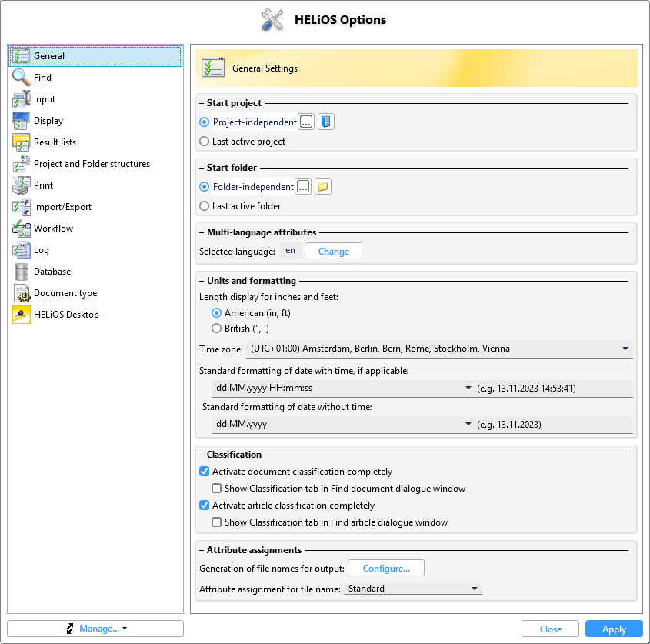
Task: Click the selected language 'en' field
Action: click(x=290, y=251)
